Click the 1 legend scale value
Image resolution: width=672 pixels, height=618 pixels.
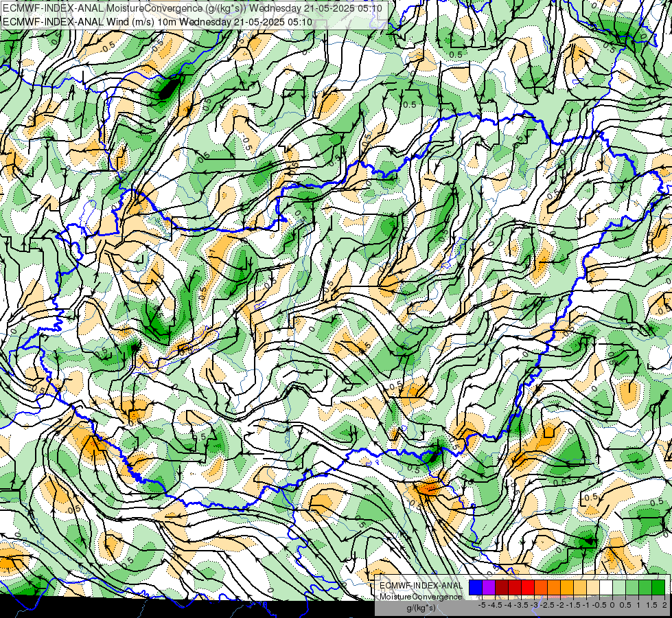tap(638, 605)
